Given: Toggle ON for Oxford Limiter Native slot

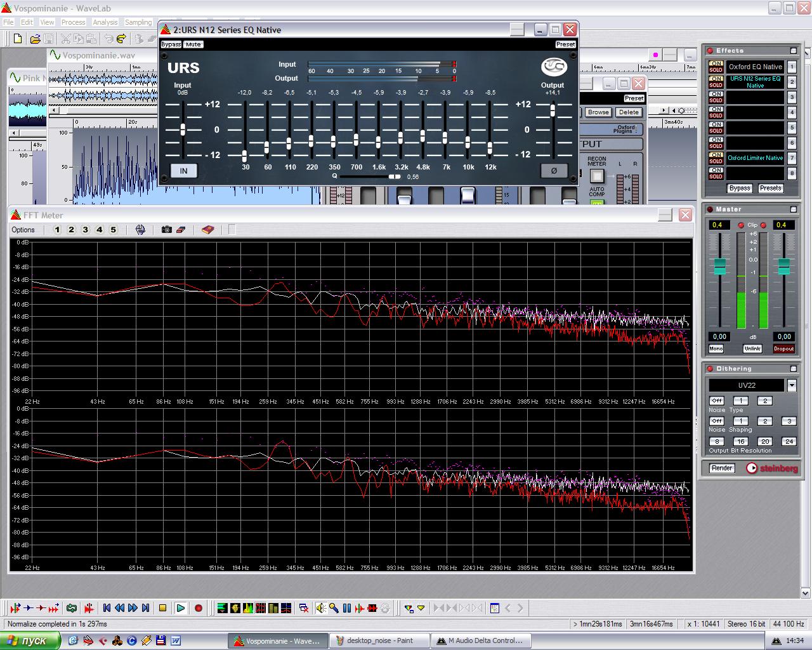Looking at the screenshot, I should pos(716,155).
